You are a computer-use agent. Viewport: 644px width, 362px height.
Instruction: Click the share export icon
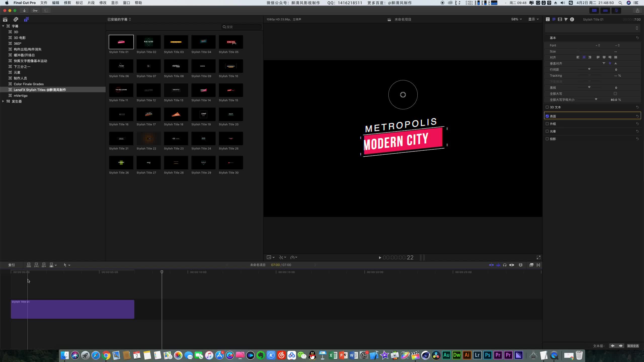[x=637, y=11]
